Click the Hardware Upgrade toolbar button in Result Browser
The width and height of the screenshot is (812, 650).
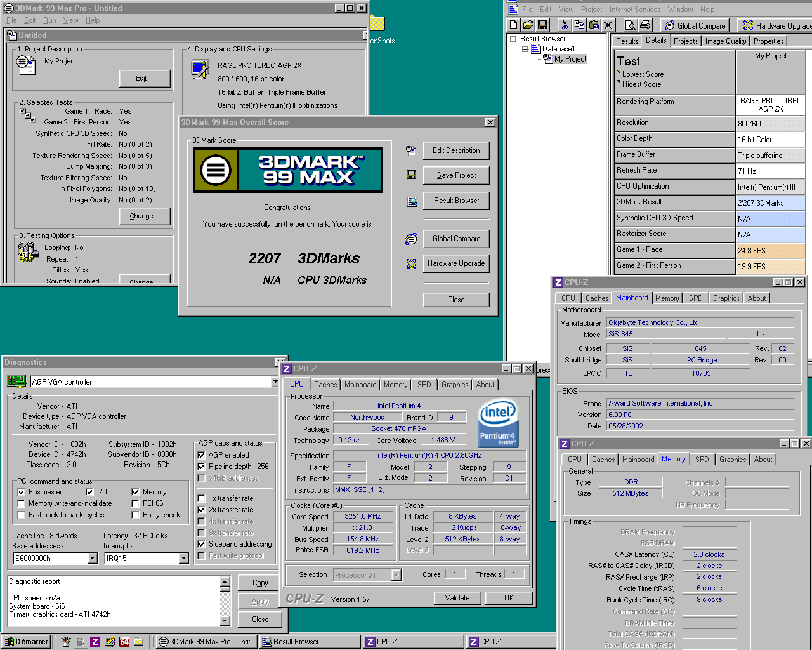pyautogui.click(x=776, y=25)
